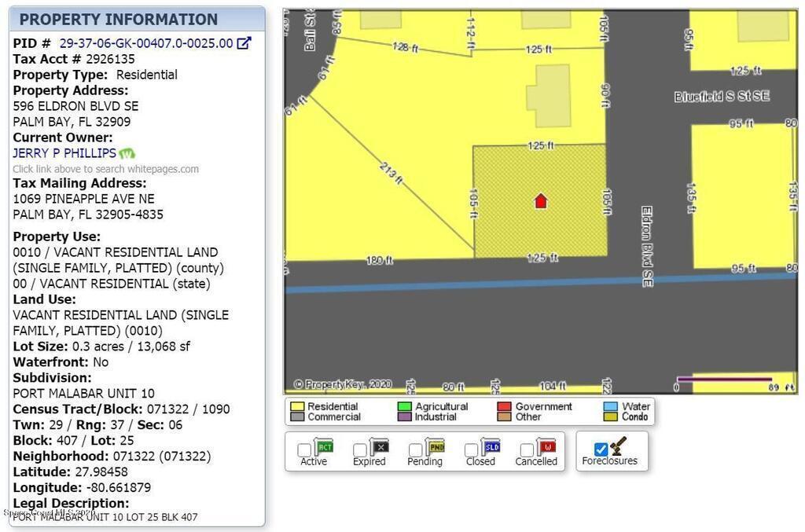This screenshot has height=532, width=805.
Task: Click the JERRY P PHILLIPS owner link
Action: [x=64, y=153]
